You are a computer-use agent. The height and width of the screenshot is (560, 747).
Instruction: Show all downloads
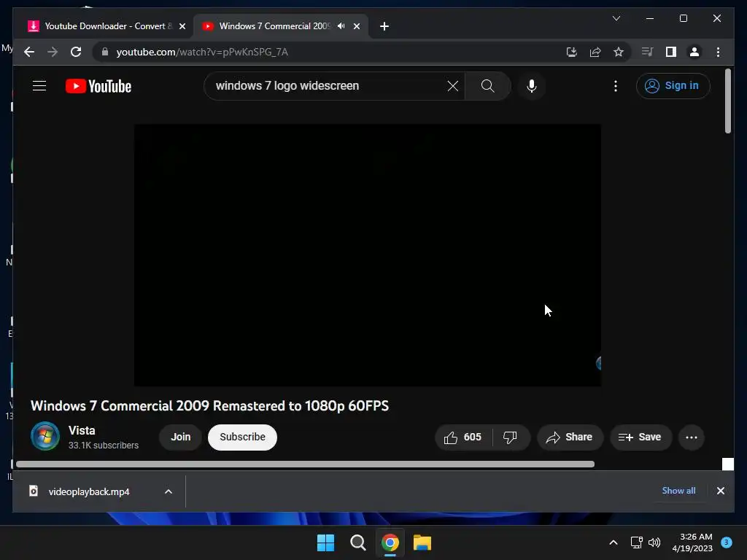pos(678,491)
